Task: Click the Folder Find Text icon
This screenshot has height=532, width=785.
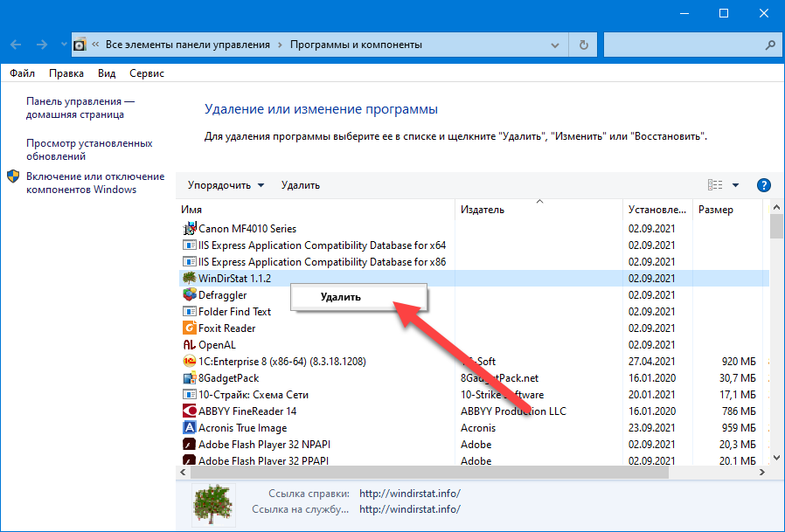Action: click(189, 311)
